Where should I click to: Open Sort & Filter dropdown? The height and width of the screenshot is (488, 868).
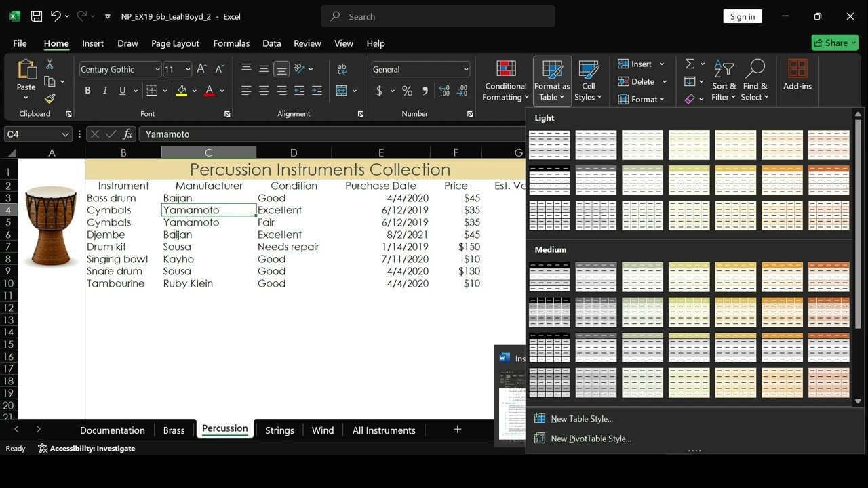724,80
